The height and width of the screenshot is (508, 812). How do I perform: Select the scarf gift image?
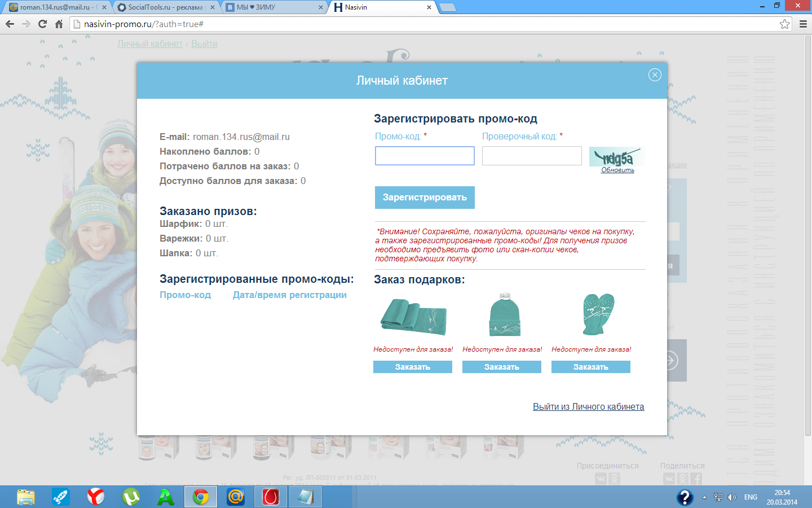coord(413,316)
